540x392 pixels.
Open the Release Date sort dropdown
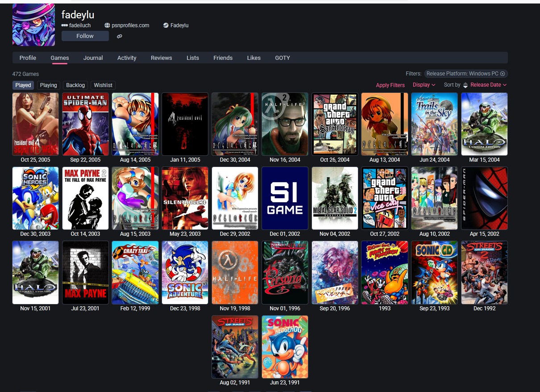click(489, 85)
